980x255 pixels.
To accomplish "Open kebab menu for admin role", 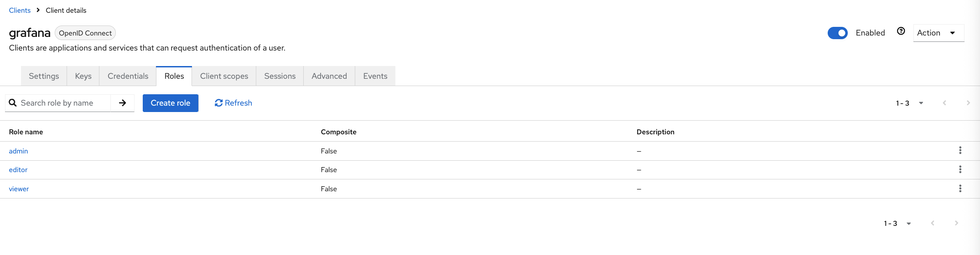I will (960, 150).
